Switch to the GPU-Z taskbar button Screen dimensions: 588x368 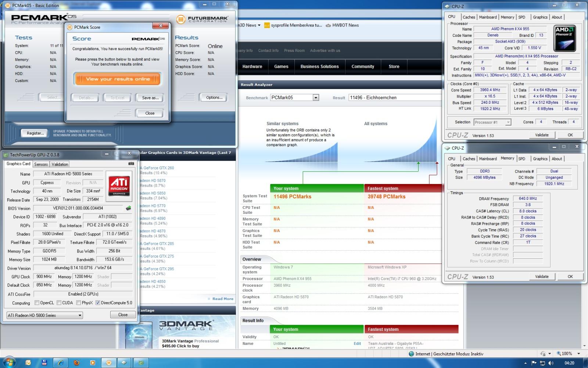point(141,362)
